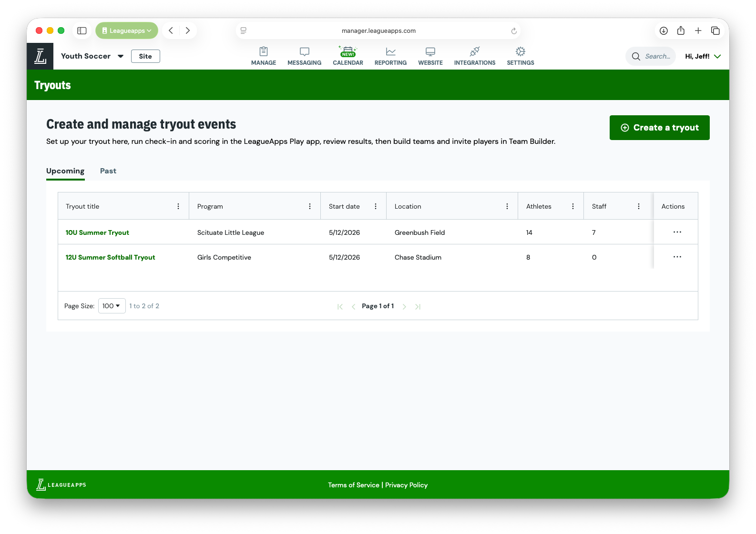Image resolution: width=756 pixels, height=534 pixels.
Task: Click the manager.leagueapps.com address bar
Action: tap(378, 30)
